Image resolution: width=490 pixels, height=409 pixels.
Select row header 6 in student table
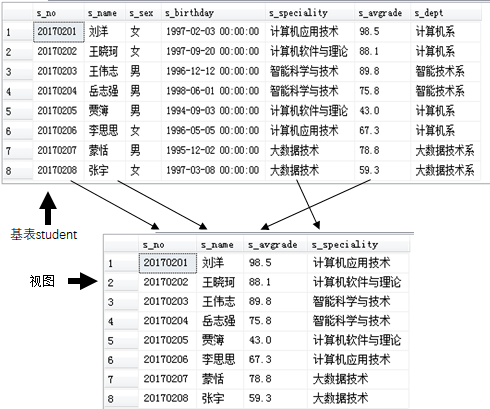coord(18,131)
